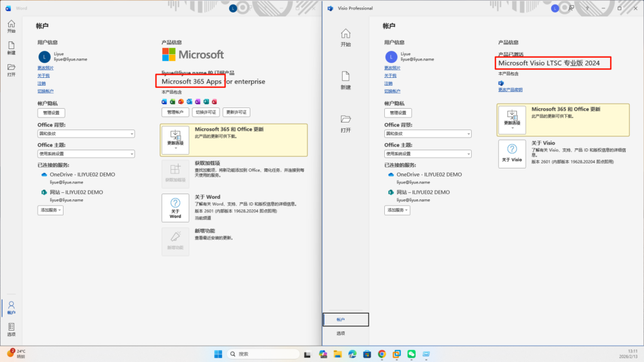Click the 关于 Visio question-mark button
This screenshot has width=644, height=362.
tap(511, 153)
